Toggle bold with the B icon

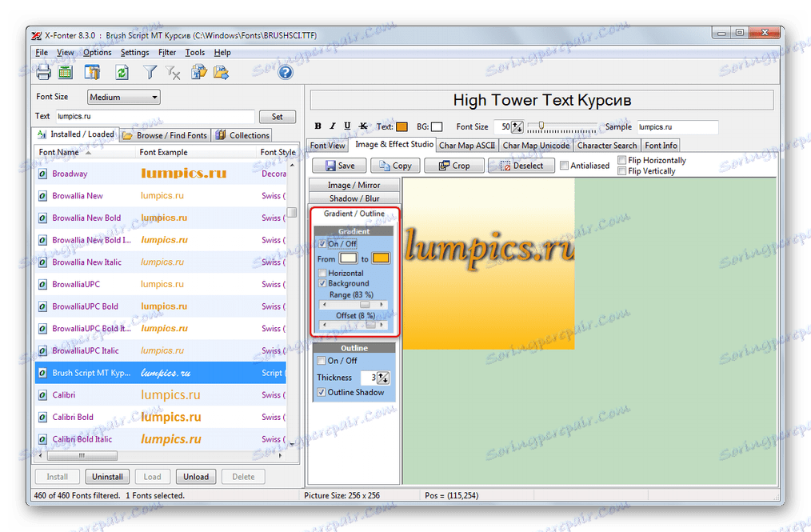318,126
